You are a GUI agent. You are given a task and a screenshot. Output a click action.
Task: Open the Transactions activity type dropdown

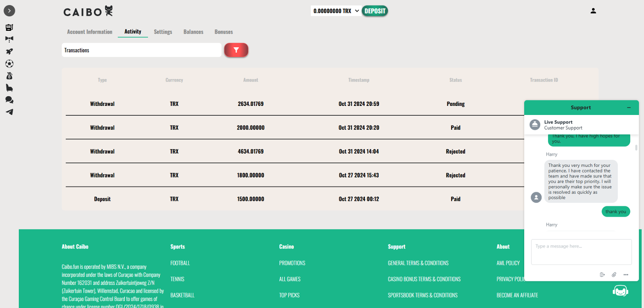pyautogui.click(x=142, y=50)
